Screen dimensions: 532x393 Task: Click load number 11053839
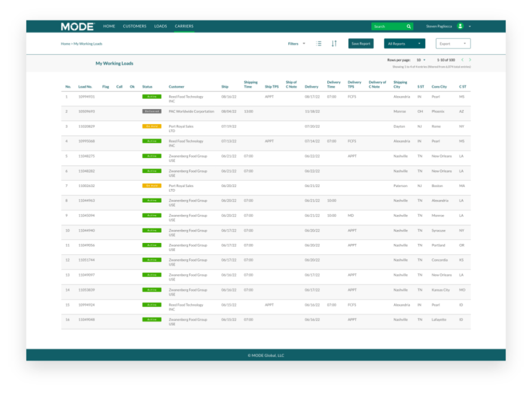(87, 290)
